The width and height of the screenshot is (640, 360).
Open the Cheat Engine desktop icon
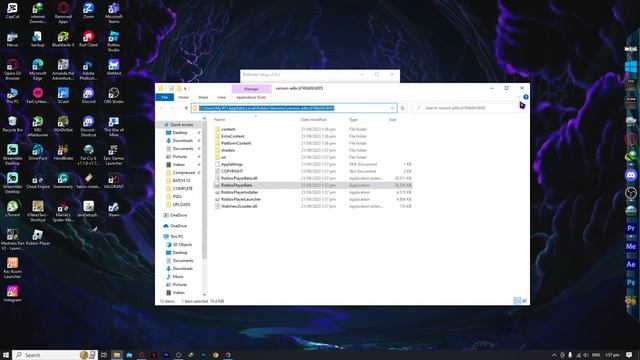tap(38, 180)
